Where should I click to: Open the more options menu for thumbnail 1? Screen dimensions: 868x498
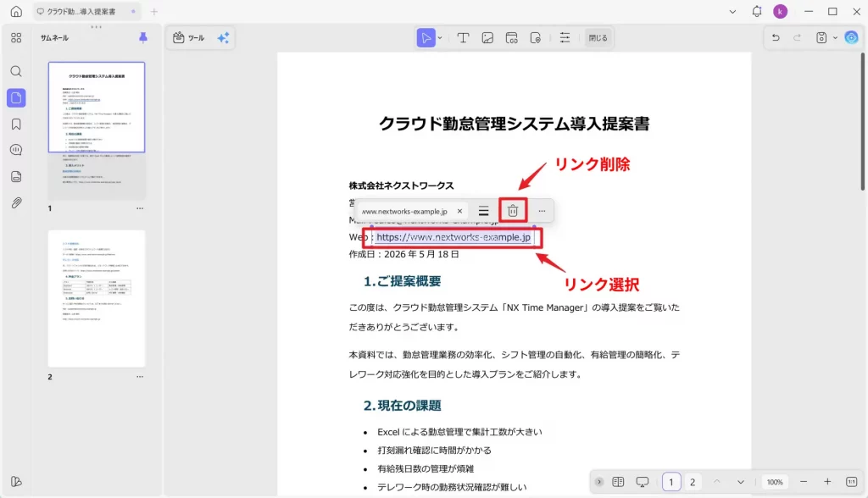point(140,208)
